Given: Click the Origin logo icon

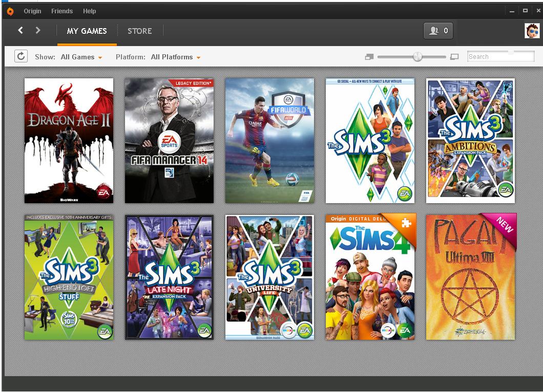Looking at the screenshot, I should click(x=10, y=11).
